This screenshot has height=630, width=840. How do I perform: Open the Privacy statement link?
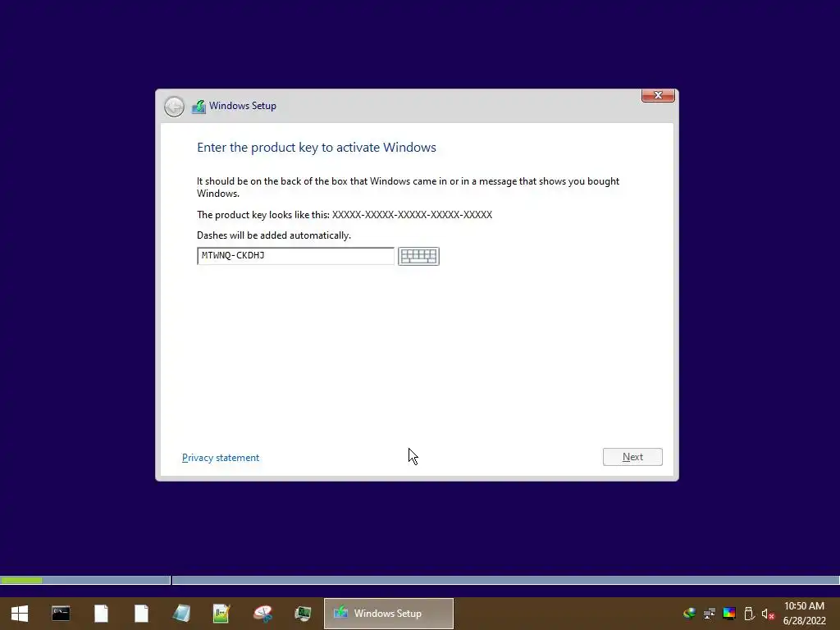click(x=220, y=458)
